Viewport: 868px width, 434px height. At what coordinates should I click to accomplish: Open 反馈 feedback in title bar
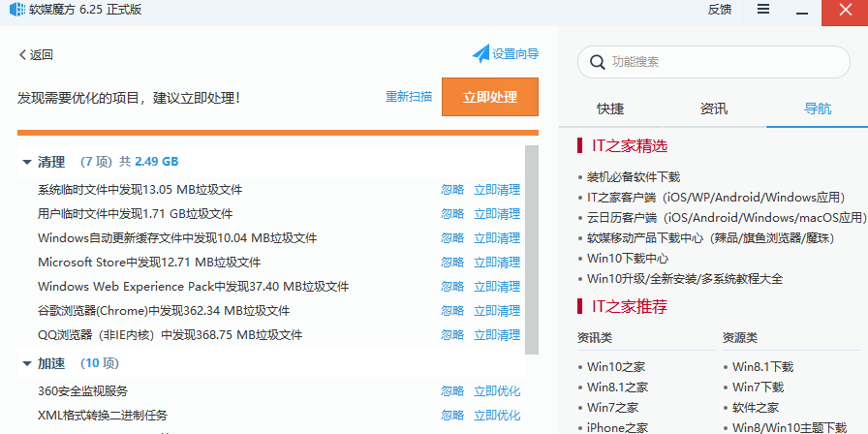[x=719, y=10]
